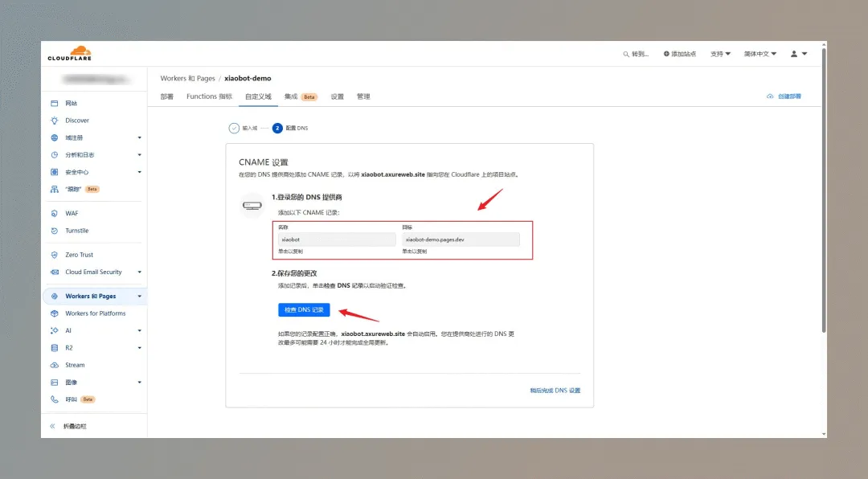Open the 网站 sidebar icon
The image size is (868, 479).
(x=55, y=103)
